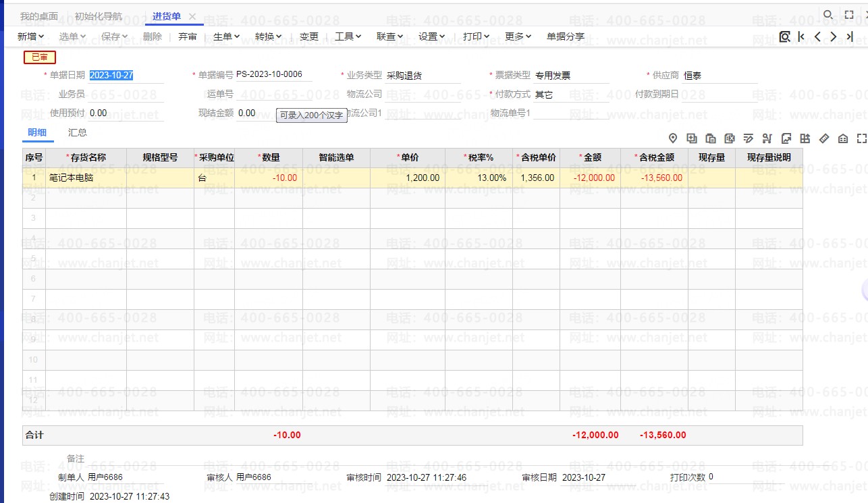Click the chart trend icon above the grid
The width and height of the screenshot is (868, 503).
point(786,138)
